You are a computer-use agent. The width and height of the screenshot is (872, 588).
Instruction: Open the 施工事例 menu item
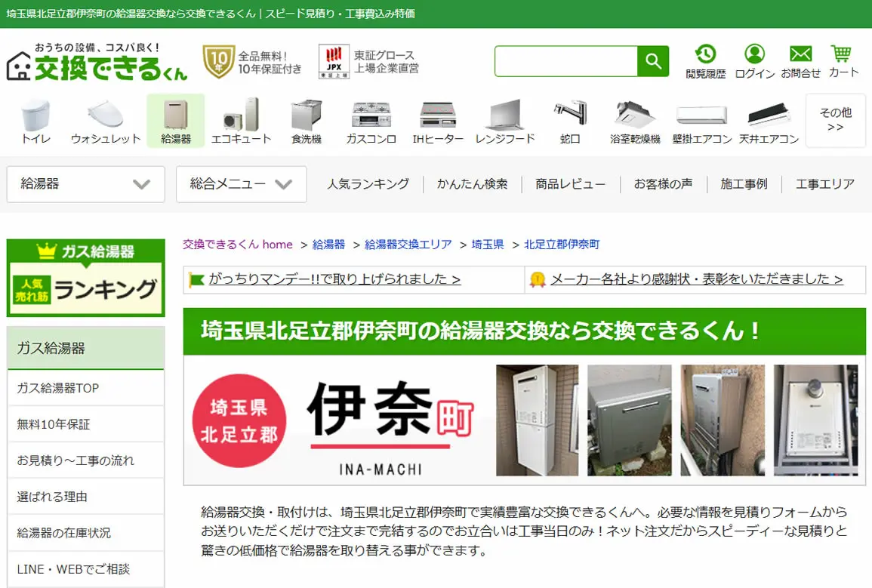click(x=744, y=184)
